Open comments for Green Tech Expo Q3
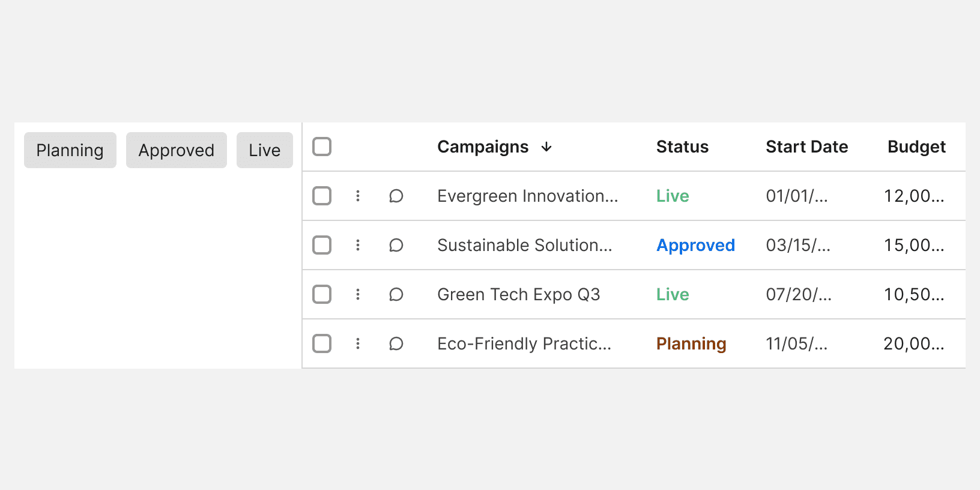Image resolution: width=980 pixels, height=490 pixels. tap(396, 294)
